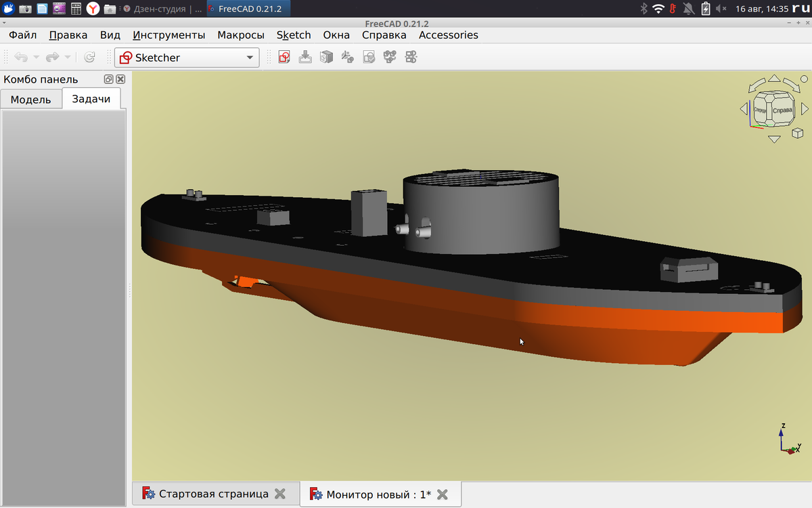The width and height of the screenshot is (812, 508).
Task: Open the system start menu icon
Action: pos(8,8)
